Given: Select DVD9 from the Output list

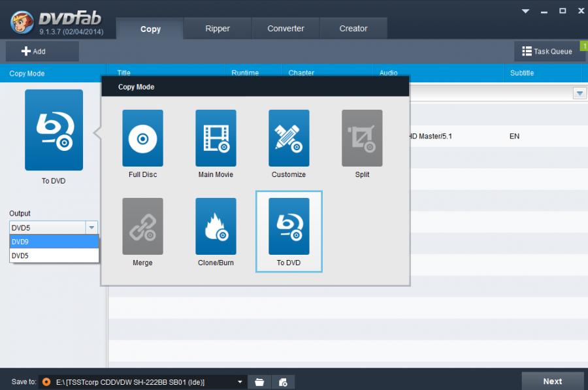Looking at the screenshot, I should [x=54, y=242].
